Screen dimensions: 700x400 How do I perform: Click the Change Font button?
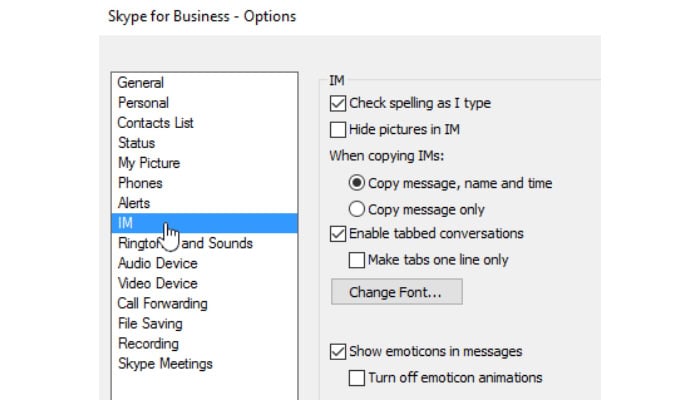click(x=397, y=292)
